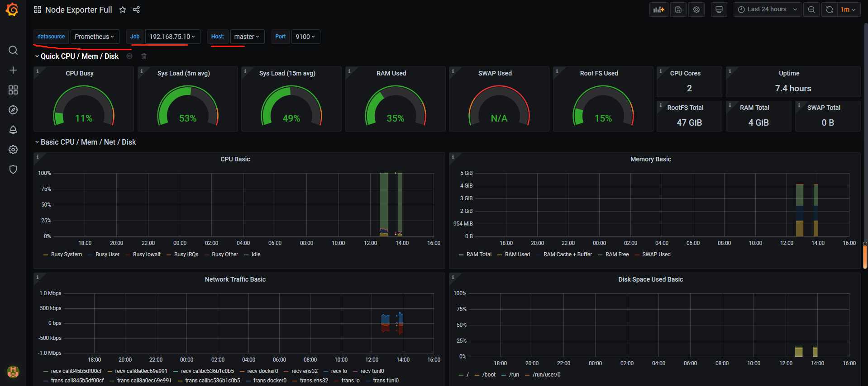Open the Grafana home logo
The width and height of the screenshot is (868, 386).
point(13,9)
